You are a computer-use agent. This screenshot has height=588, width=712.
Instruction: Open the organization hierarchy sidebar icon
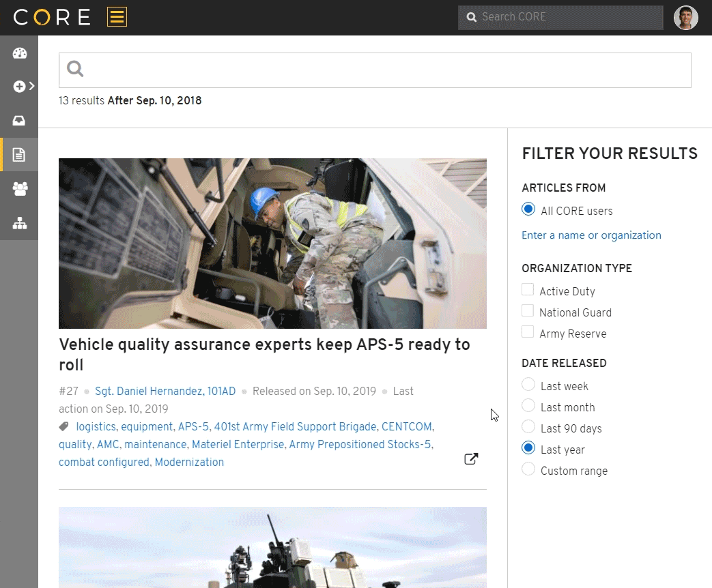[20, 223]
